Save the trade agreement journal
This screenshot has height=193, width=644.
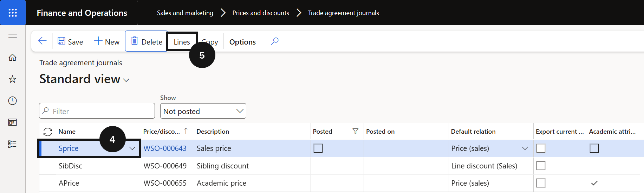pyautogui.click(x=70, y=41)
